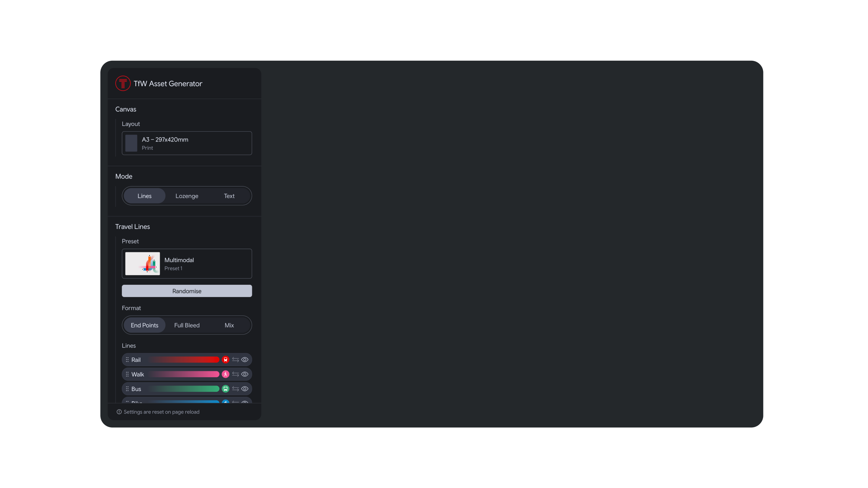The image size is (868, 488).
Task: Hide the Rail line
Action: pyautogui.click(x=245, y=360)
